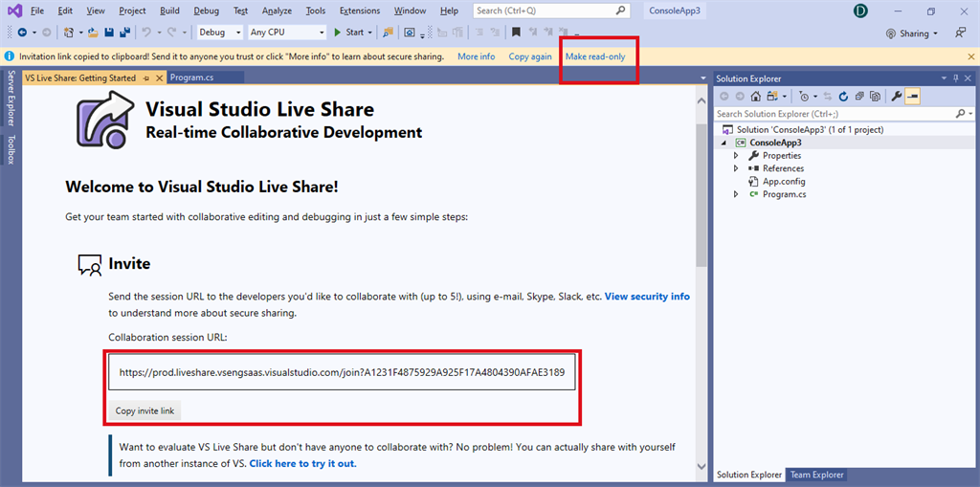980x487 pixels.
Task: Click 'Click here to try it out' link
Action: click(x=302, y=464)
